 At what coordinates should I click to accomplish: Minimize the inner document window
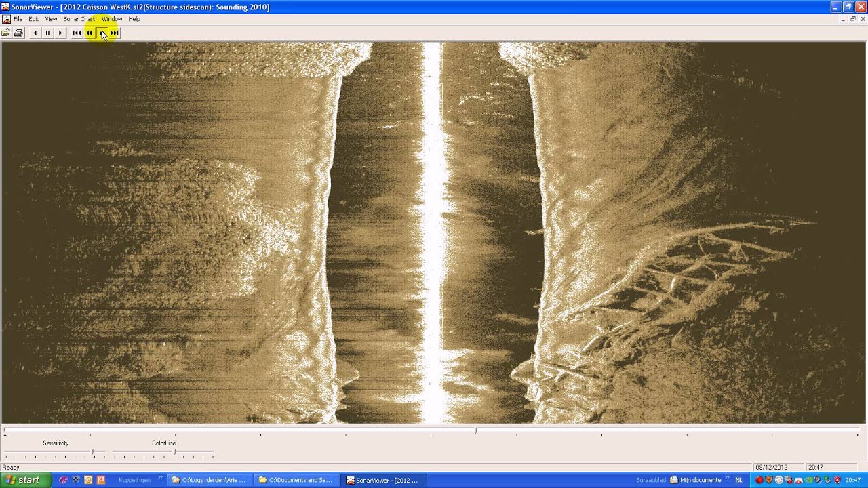843,19
